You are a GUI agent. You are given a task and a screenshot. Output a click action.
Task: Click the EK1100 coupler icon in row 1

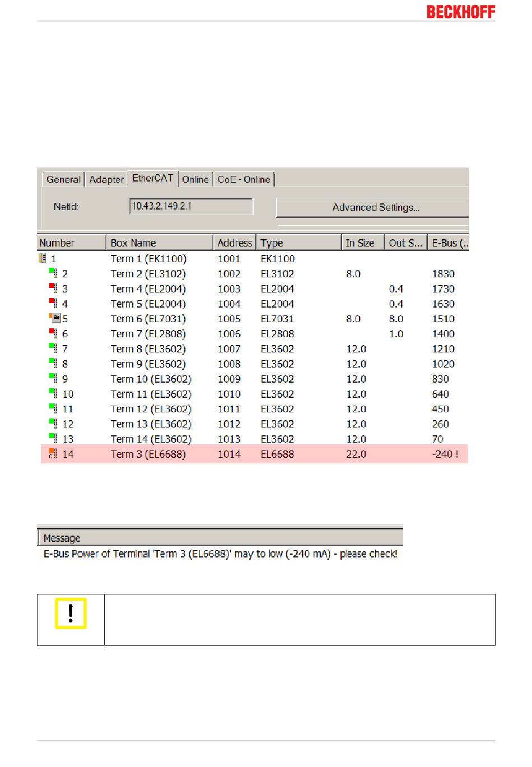(43, 258)
